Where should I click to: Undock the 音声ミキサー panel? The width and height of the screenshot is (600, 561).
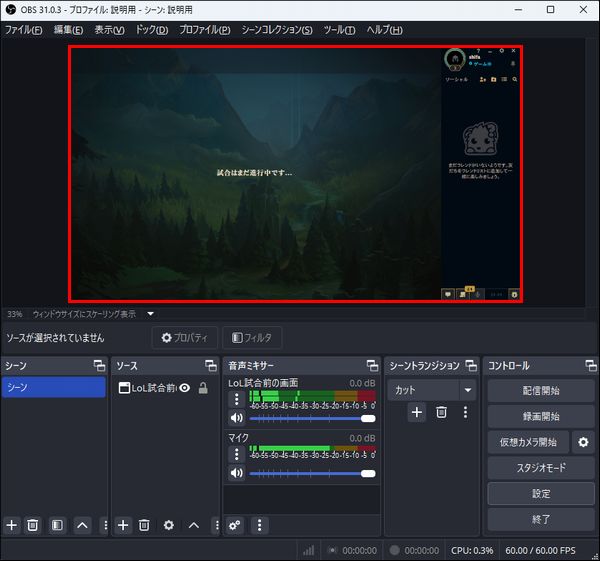pyautogui.click(x=372, y=365)
